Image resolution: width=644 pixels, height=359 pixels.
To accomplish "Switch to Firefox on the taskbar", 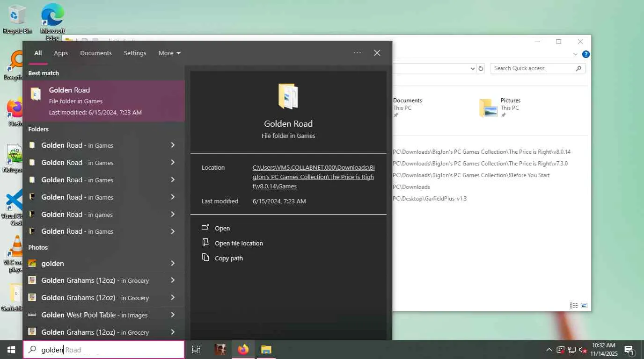I will [243, 350].
